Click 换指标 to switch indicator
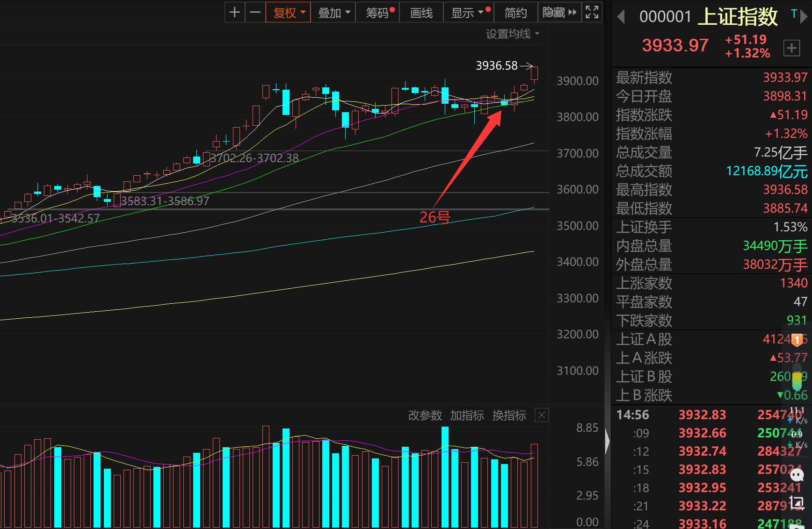 pyautogui.click(x=509, y=415)
